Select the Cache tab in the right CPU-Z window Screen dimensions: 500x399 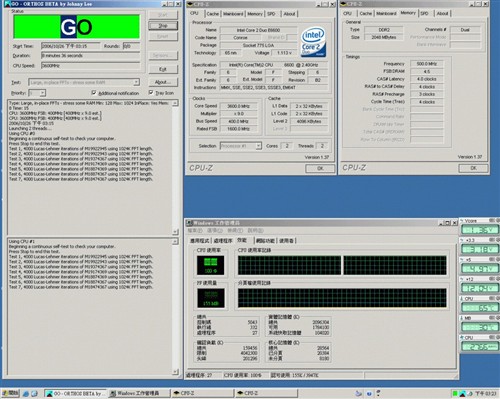tap(365, 14)
